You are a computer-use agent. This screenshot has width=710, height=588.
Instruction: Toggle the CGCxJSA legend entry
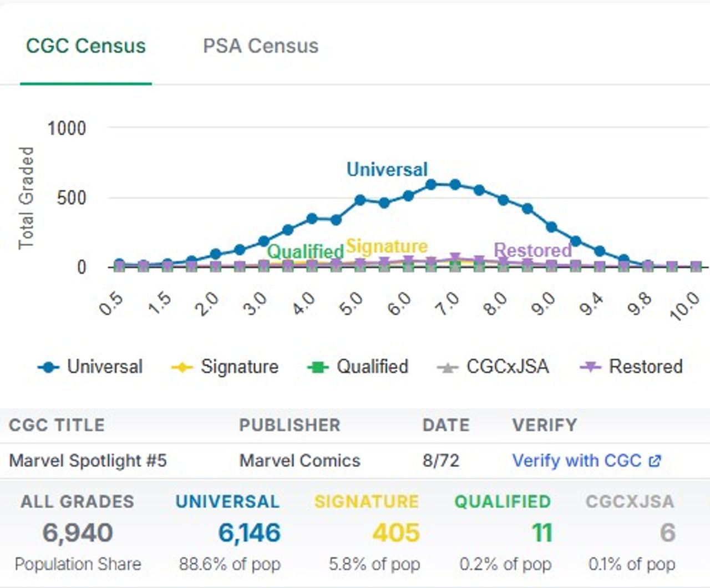pos(507,367)
